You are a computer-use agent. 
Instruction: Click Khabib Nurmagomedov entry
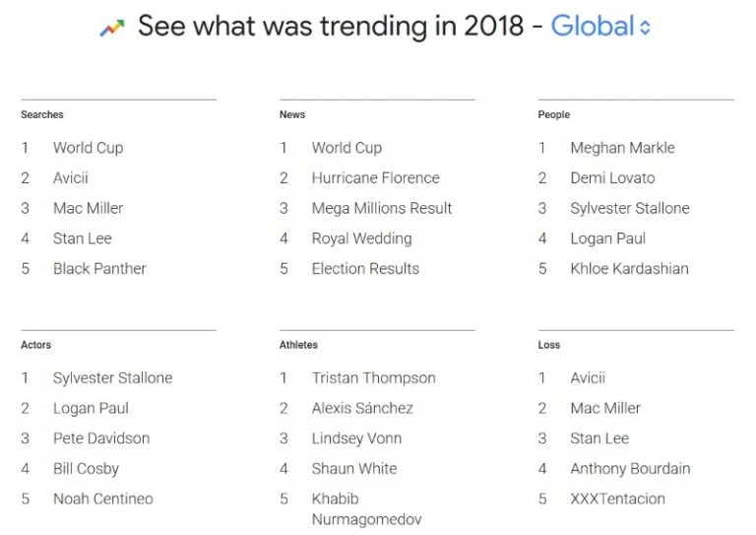point(366,509)
